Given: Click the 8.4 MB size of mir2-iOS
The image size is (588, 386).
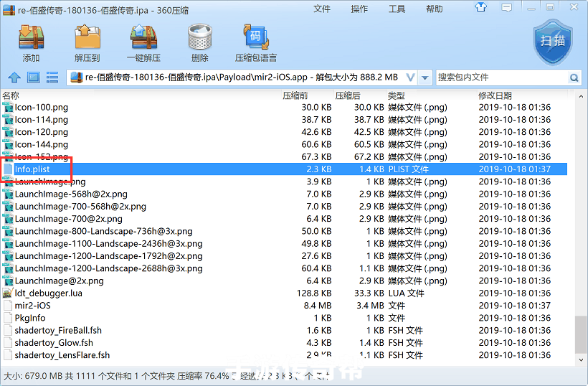Looking at the screenshot, I should 317,306.
